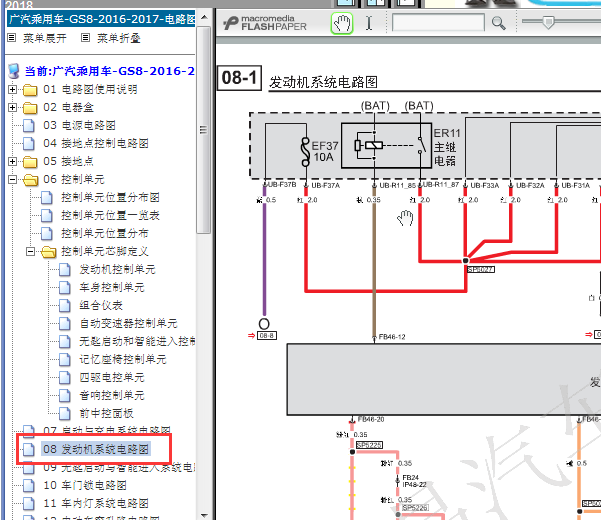Click the page icon of 10 车门锁电路图
The image size is (601, 520).
pyautogui.click(x=28, y=486)
